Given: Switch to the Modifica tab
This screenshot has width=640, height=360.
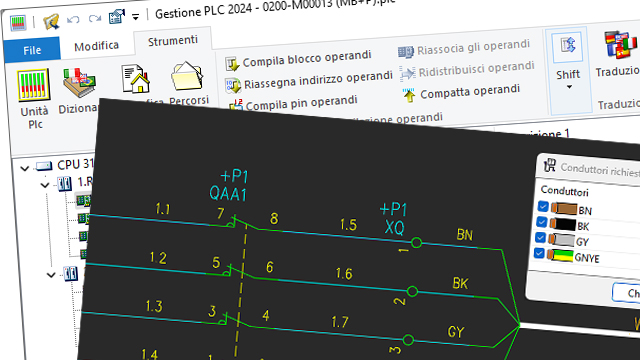Looking at the screenshot, I should click(96, 46).
